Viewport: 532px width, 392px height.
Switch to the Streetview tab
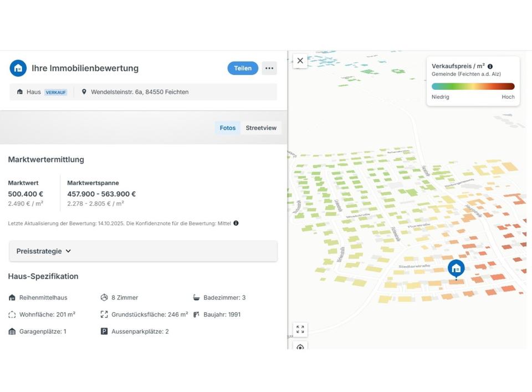click(x=261, y=128)
